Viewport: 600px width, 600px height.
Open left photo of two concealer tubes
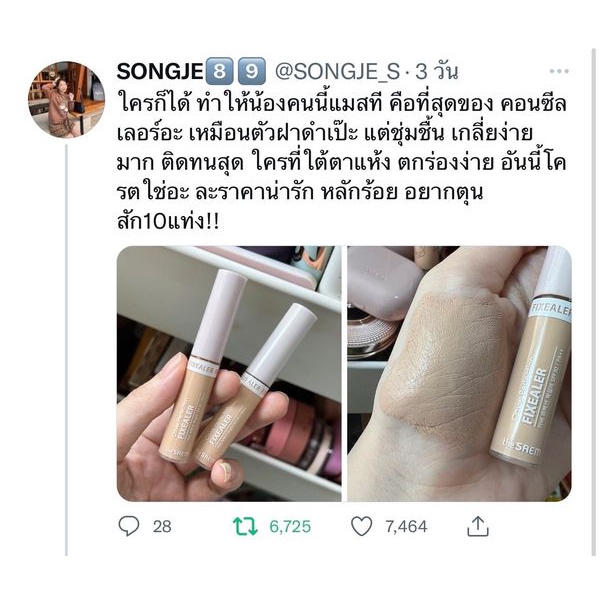[x=229, y=373]
